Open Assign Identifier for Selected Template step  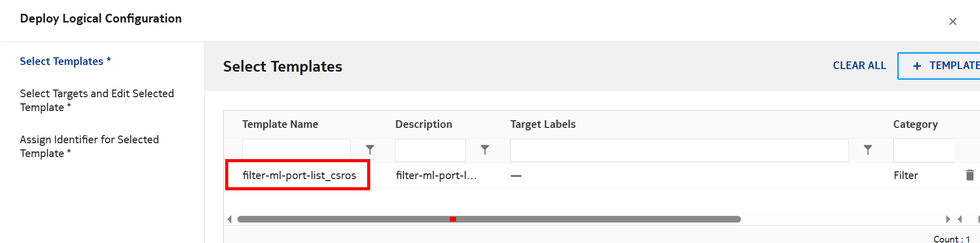tap(89, 146)
